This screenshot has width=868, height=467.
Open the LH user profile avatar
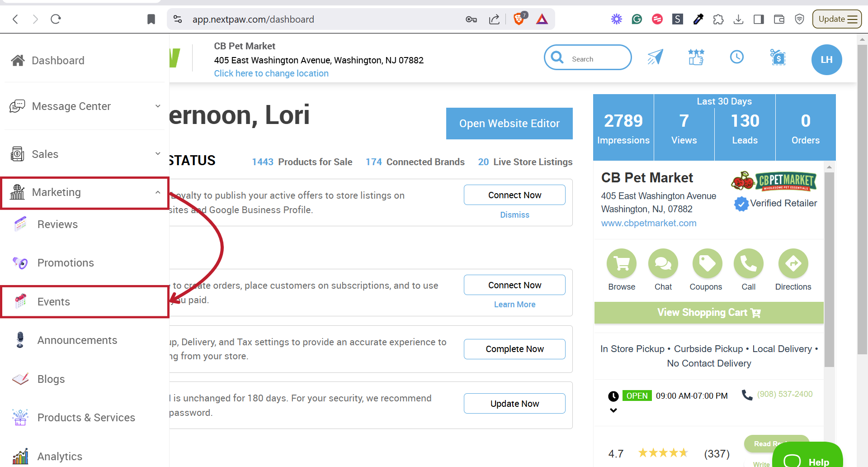pos(826,59)
